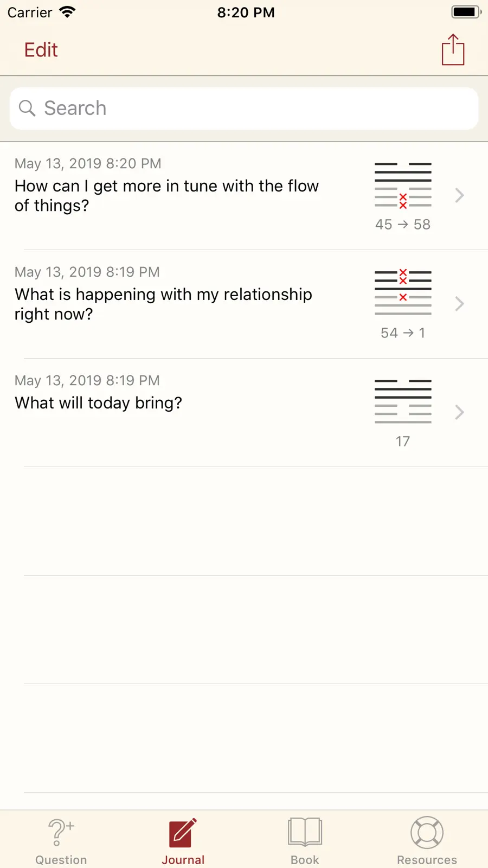Tap the first entry's 8:20 PM date
488x868 pixels.
88,163
